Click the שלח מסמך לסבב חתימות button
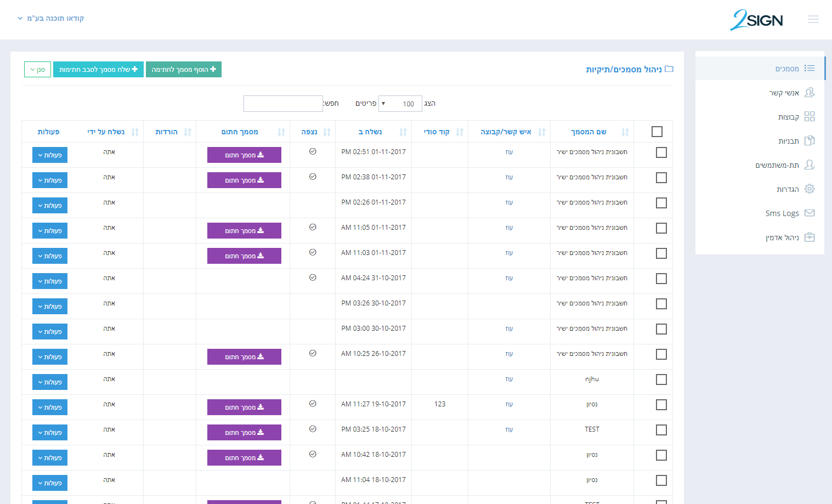 (x=98, y=70)
